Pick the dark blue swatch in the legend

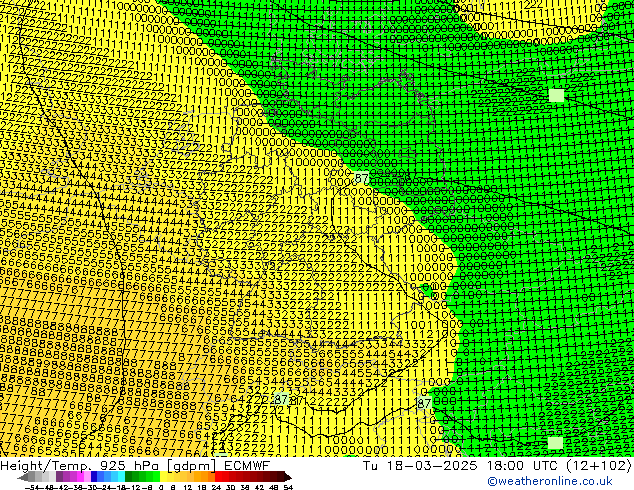click(94, 477)
